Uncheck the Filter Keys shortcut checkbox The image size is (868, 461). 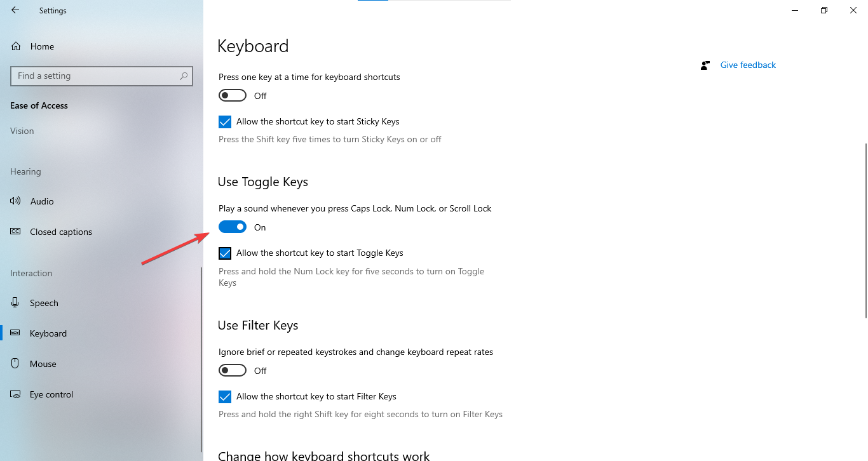pos(225,397)
